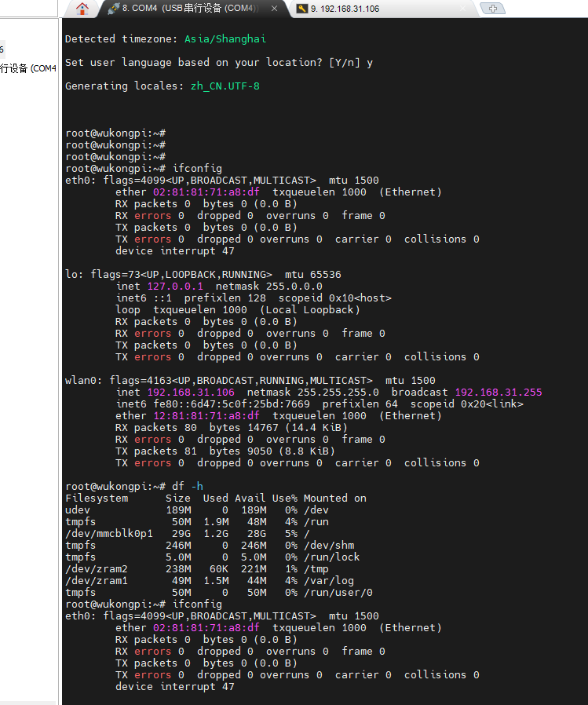The width and height of the screenshot is (588, 705).
Task: Click the /var/log mount point
Action: [329, 580]
